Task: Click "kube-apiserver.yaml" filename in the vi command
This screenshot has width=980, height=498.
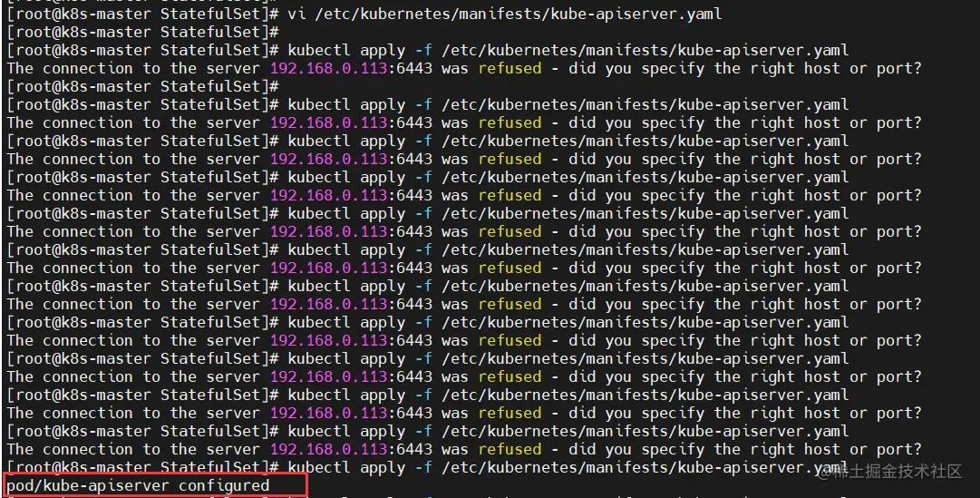Action: 636,14
